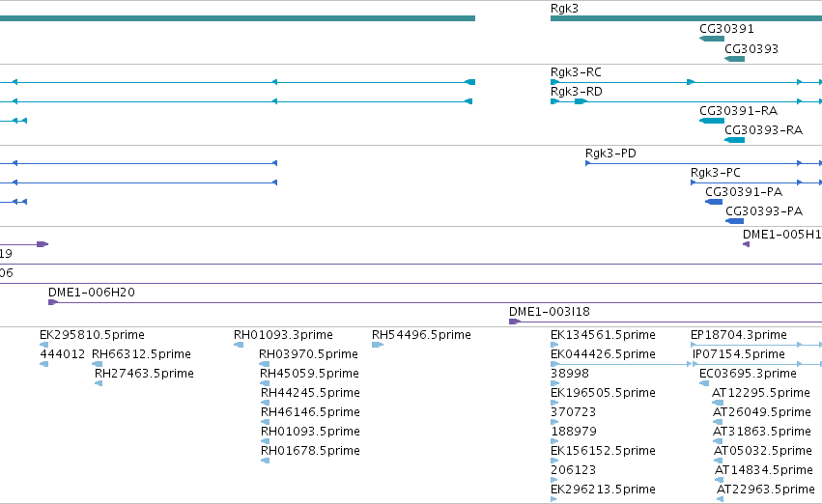Image resolution: width=822 pixels, height=504 pixels.
Task: Open the RH01093.3prime EST label
Action: point(283,335)
